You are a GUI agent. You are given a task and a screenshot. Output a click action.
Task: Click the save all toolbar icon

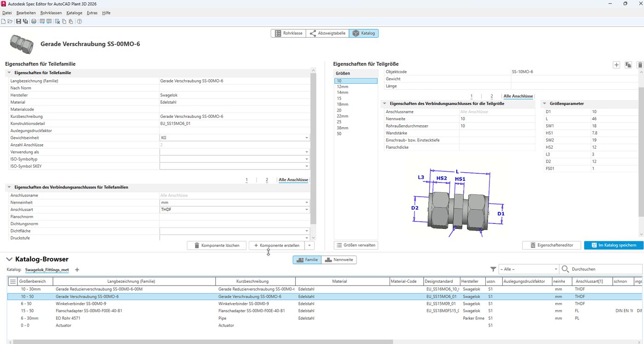[25, 21]
